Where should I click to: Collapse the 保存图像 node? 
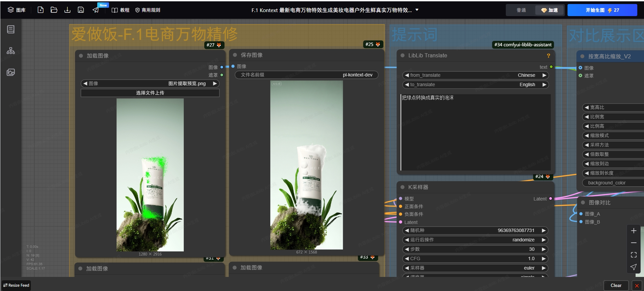pos(235,55)
